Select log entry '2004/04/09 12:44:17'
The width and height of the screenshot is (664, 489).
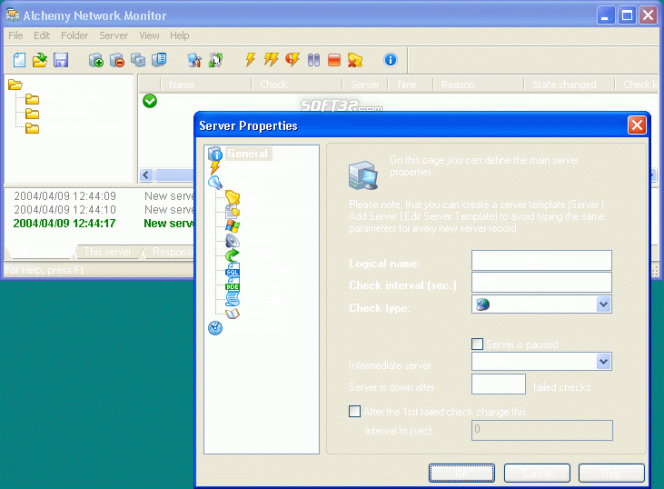[x=64, y=223]
